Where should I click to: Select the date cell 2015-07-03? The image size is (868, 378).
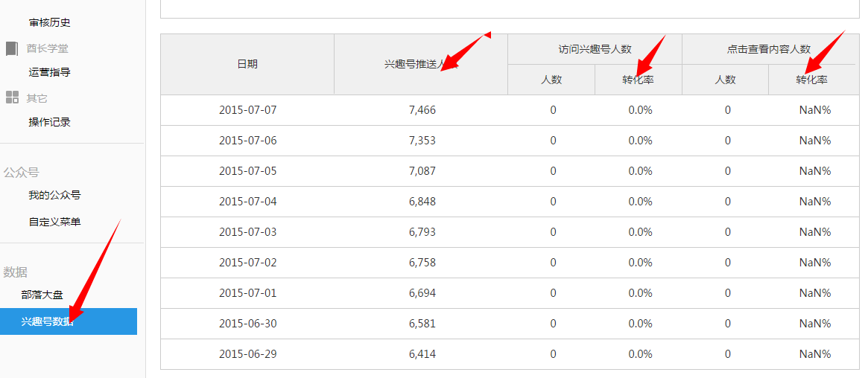pos(247,232)
